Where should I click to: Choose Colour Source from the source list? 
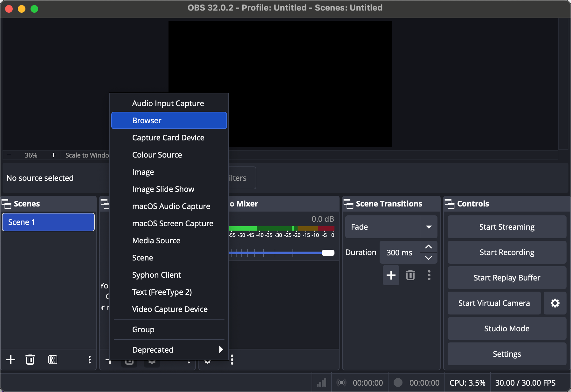(157, 155)
